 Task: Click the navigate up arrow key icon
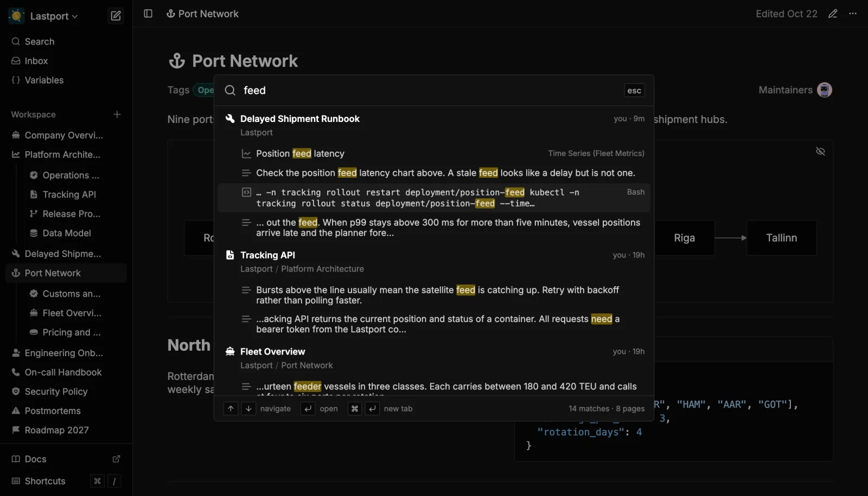click(231, 409)
